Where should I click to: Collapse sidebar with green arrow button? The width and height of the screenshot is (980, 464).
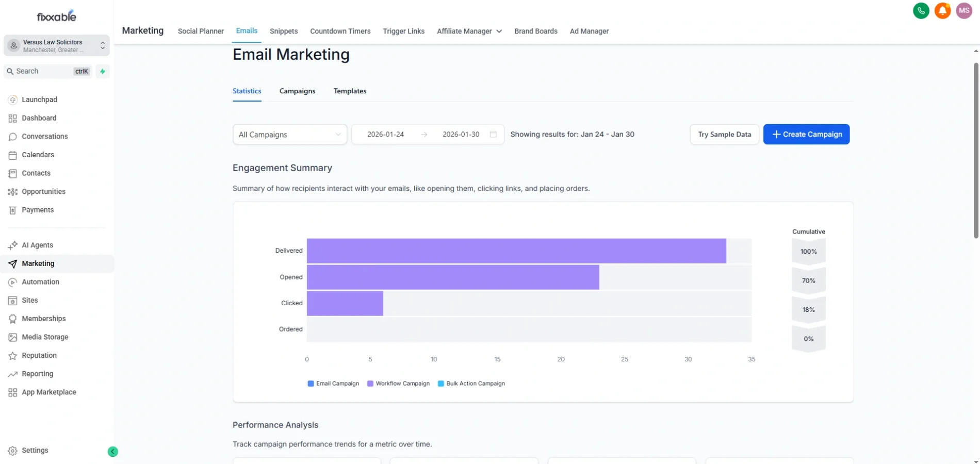pyautogui.click(x=112, y=452)
